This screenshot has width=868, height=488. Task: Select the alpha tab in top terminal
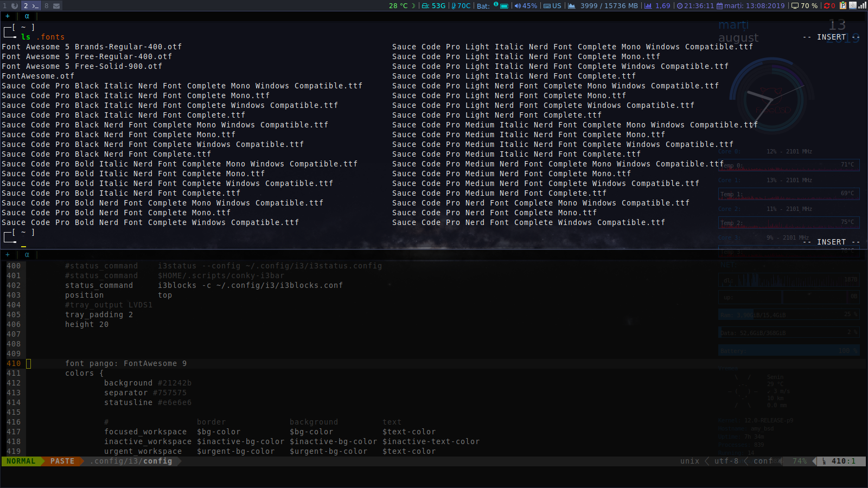pyautogui.click(x=27, y=16)
